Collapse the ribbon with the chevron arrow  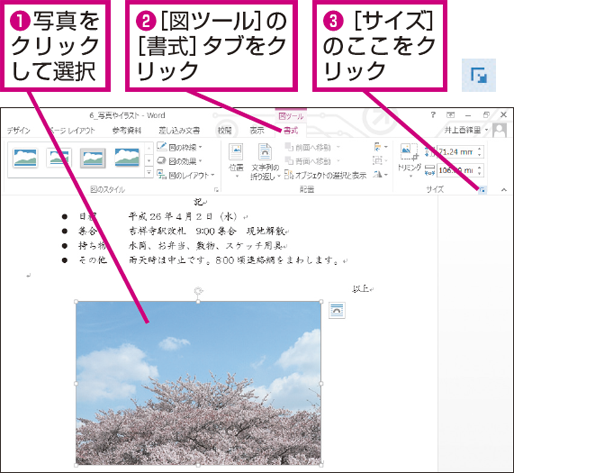503,189
